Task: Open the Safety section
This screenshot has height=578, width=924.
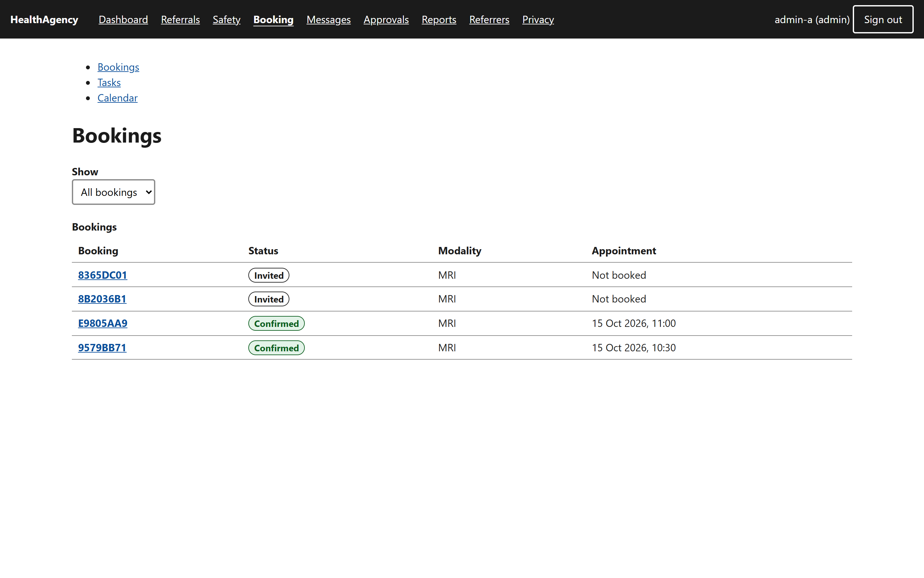Action: tap(227, 20)
